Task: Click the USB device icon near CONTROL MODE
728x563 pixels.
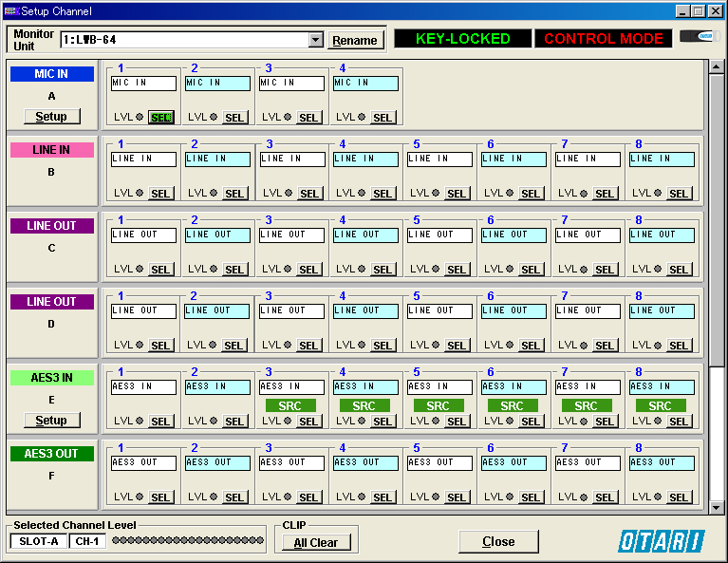Action: [x=700, y=36]
